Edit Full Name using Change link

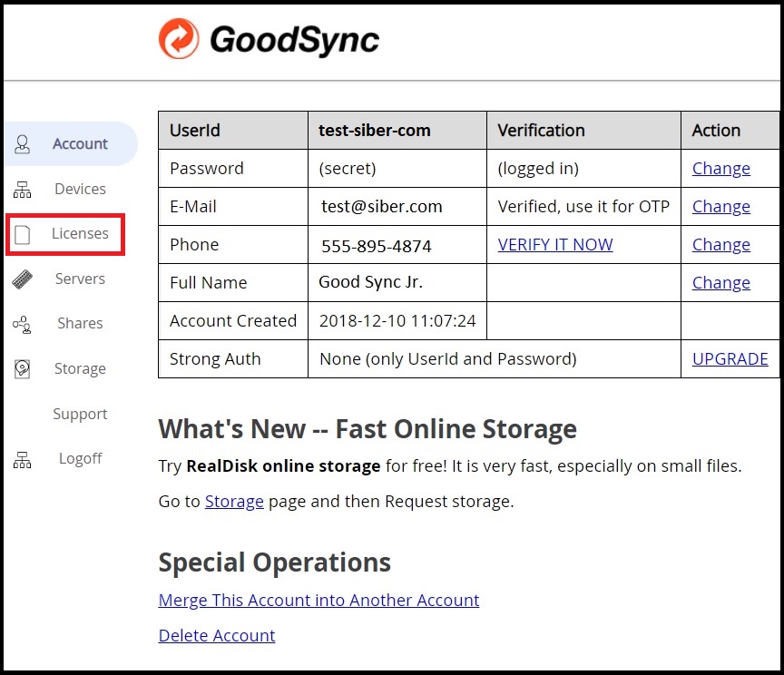(720, 283)
